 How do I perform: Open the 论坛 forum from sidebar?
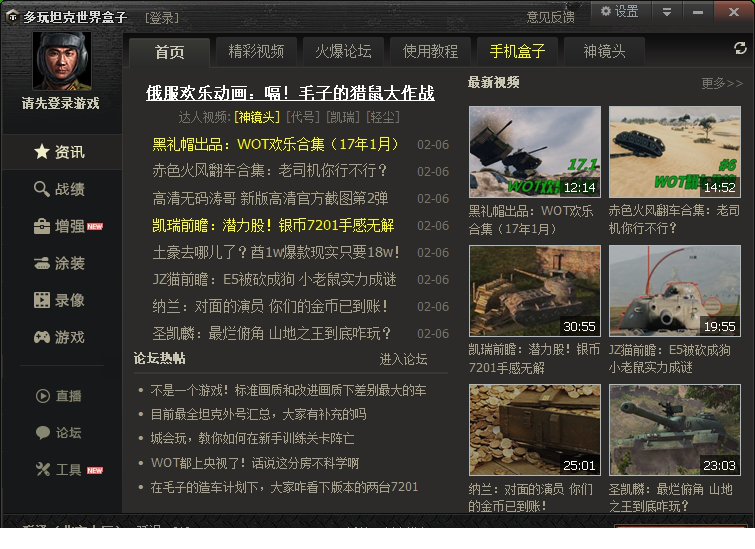click(x=59, y=432)
